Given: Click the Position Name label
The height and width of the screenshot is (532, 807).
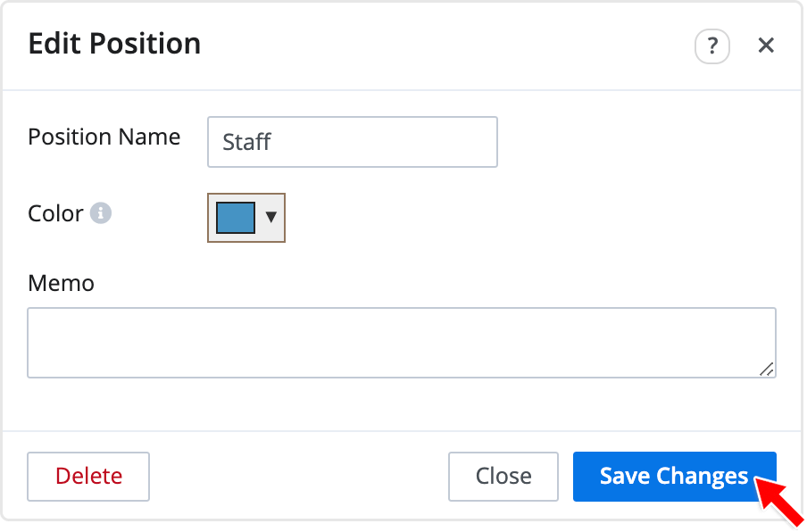Looking at the screenshot, I should click(x=104, y=137).
